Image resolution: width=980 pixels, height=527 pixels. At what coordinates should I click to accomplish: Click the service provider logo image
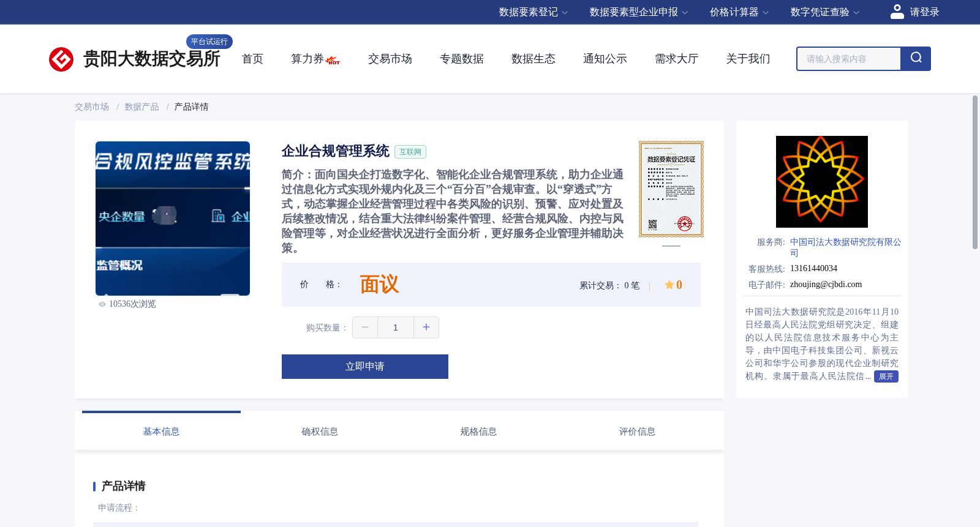pyautogui.click(x=822, y=182)
